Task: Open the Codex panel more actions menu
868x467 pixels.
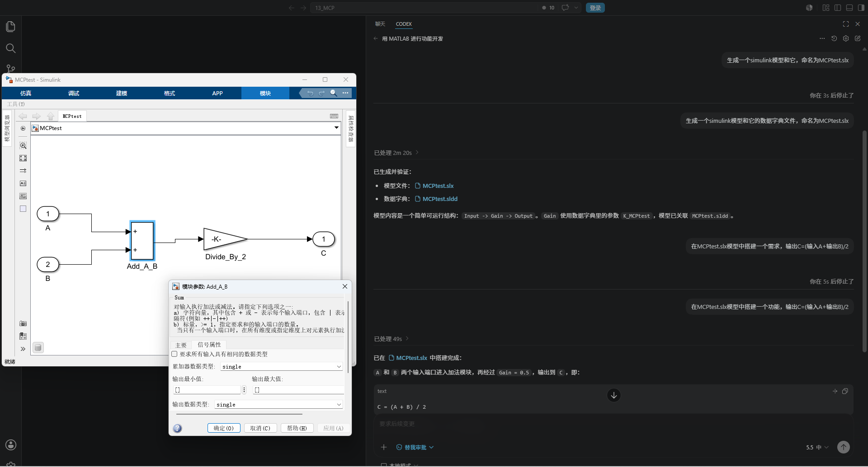Action: pos(822,38)
